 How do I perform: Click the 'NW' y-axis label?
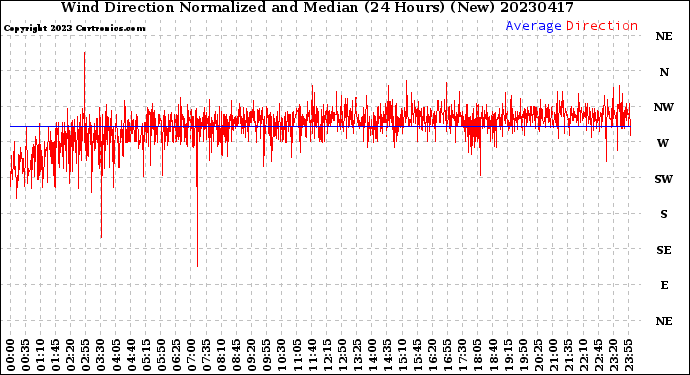pyautogui.click(x=664, y=107)
